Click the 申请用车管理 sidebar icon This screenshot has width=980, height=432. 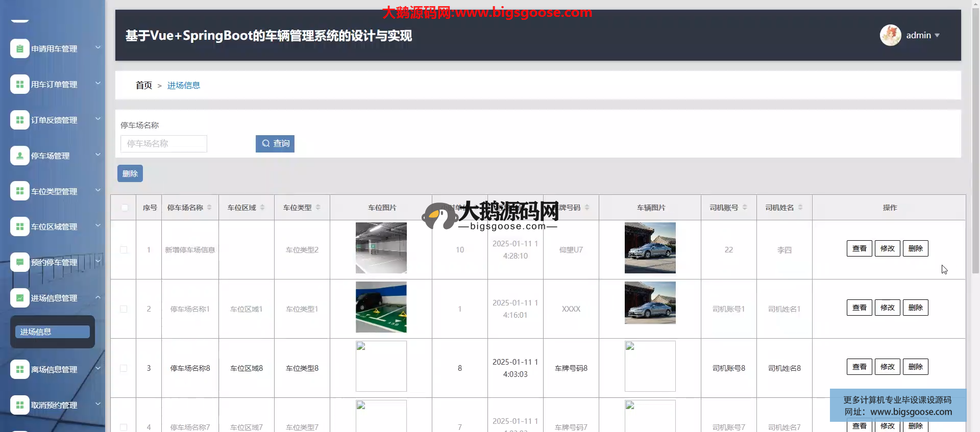click(19, 49)
